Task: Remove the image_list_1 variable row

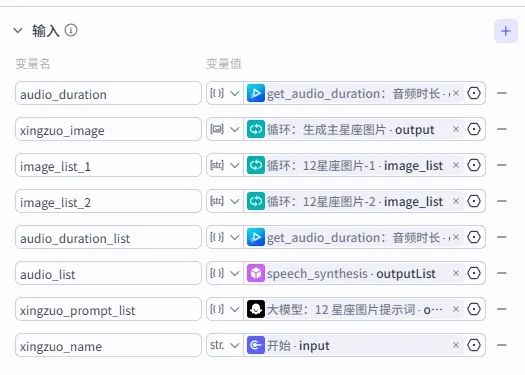Action: 502,165
